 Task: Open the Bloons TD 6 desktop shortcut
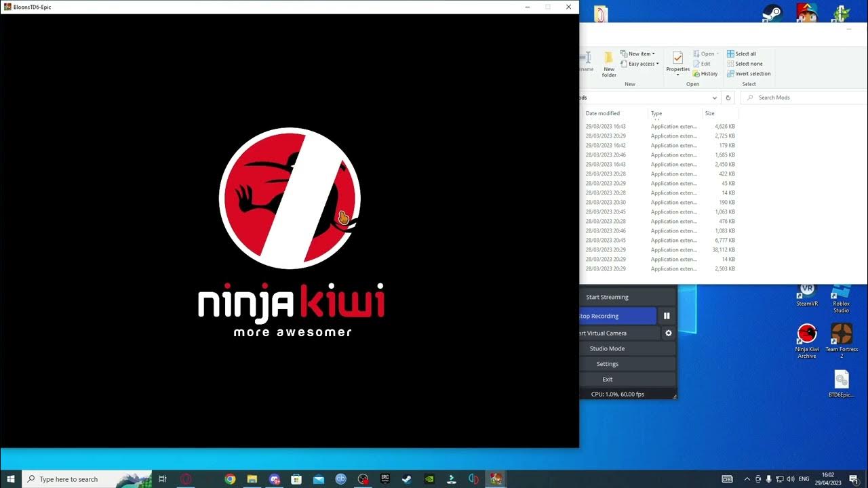click(x=807, y=12)
